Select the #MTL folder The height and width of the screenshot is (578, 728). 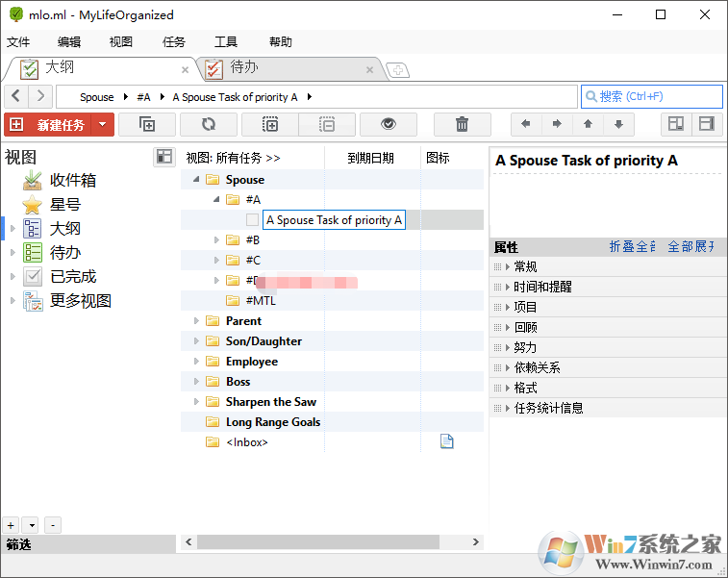(x=261, y=301)
